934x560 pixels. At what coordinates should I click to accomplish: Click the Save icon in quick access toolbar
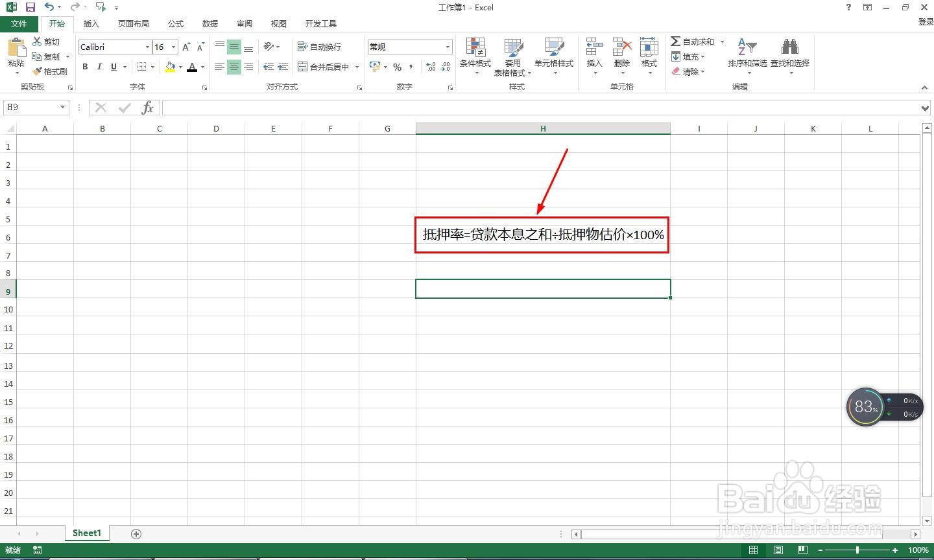pos(30,7)
